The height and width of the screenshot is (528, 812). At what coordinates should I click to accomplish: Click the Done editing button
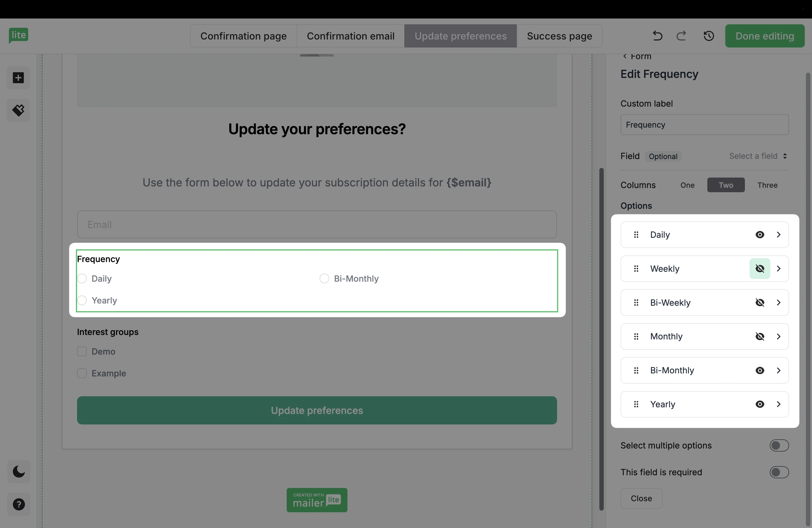point(764,36)
